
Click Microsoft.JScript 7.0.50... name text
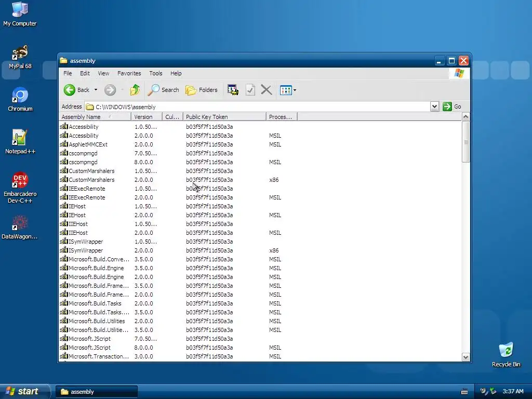coord(89,339)
